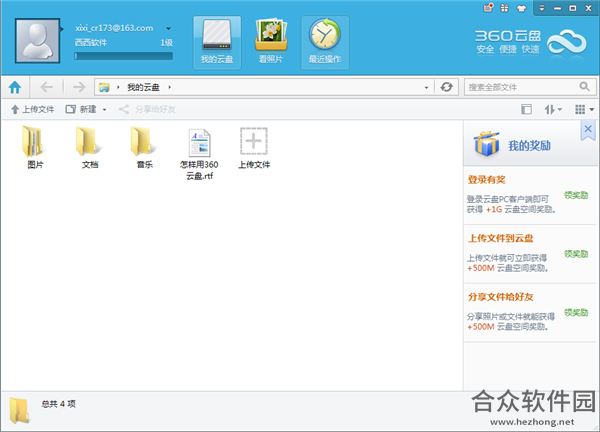This screenshot has height=432, width=600.
Task: Go to home with the house icon
Action: click(15, 87)
